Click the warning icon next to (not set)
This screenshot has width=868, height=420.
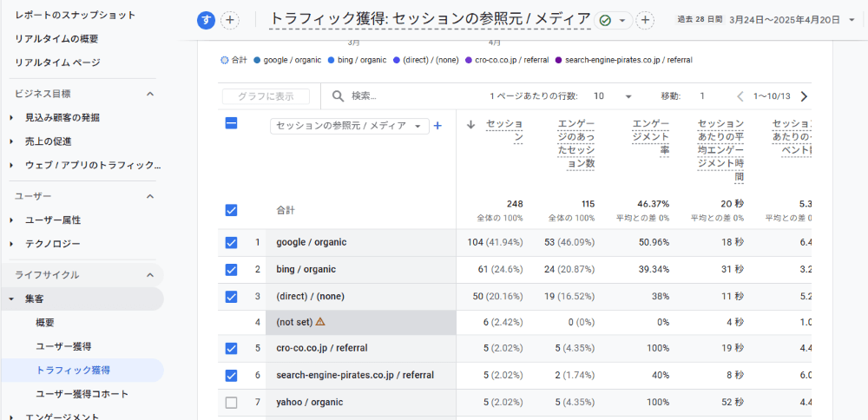320,321
